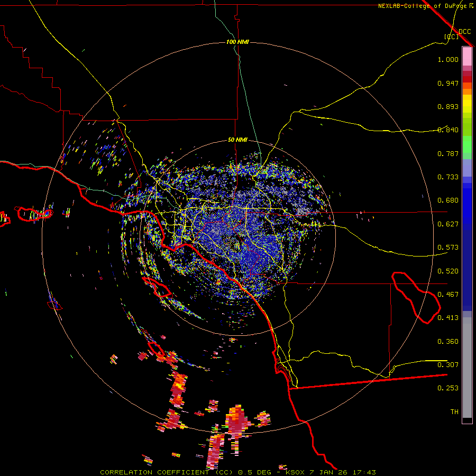Click the 50 NMI range ring label
The image size is (476, 476).
[237, 140]
